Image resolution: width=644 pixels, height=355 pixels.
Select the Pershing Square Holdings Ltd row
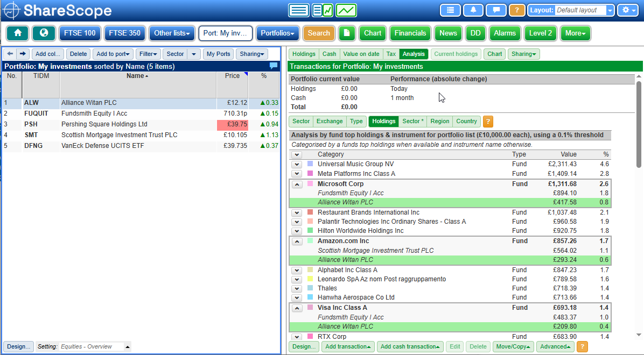(104, 124)
